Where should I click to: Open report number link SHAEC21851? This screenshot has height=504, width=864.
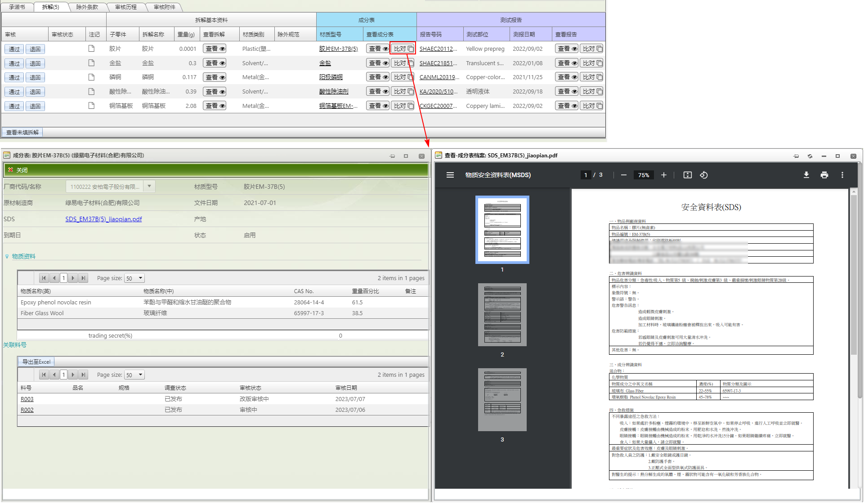pos(438,63)
